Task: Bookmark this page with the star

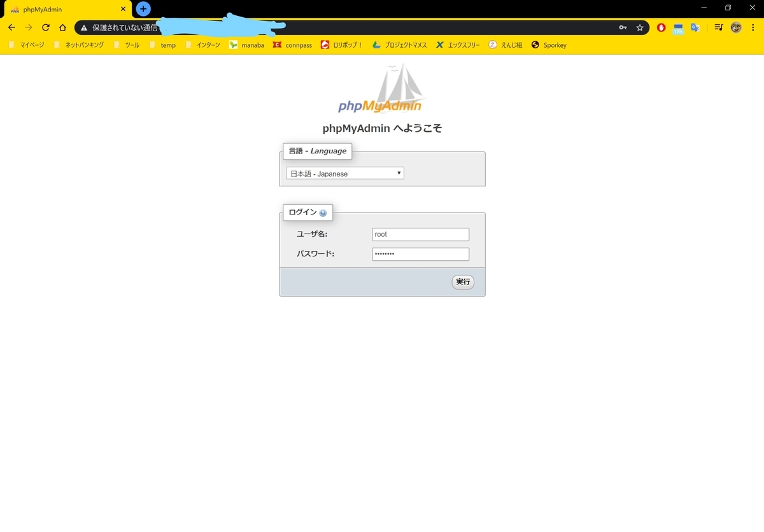Action: point(640,27)
